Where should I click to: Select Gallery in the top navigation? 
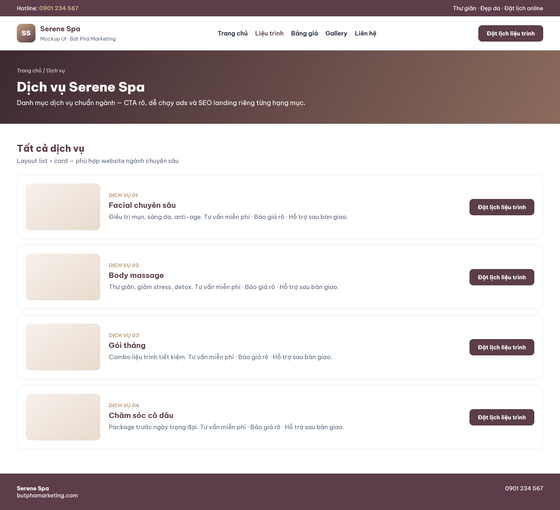[x=336, y=33]
